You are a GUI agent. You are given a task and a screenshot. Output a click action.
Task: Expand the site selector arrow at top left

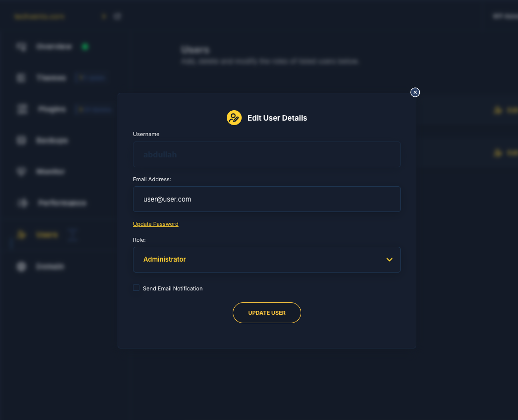104,16
